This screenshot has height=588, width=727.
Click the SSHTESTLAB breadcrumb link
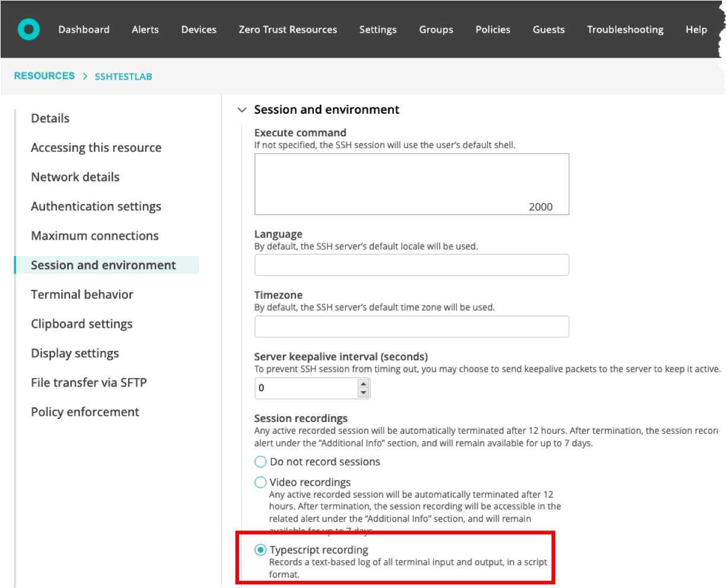coord(123,76)
